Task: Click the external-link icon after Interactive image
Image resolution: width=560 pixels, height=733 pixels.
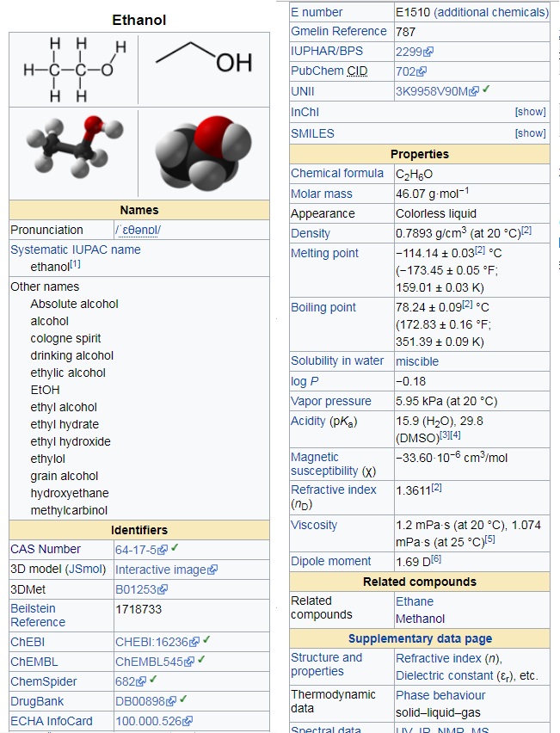Action: click(212, 570)
